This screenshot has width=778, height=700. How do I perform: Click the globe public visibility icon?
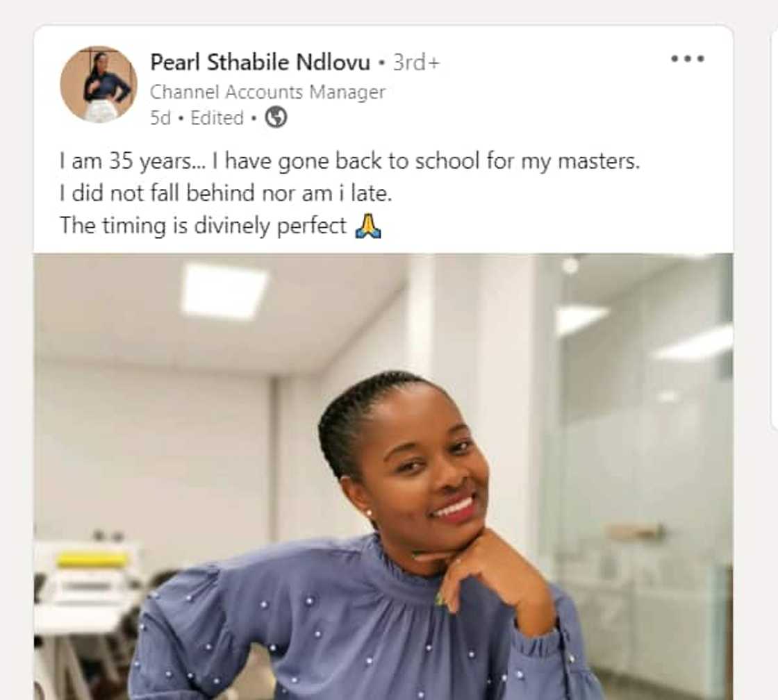click(276, 117)
